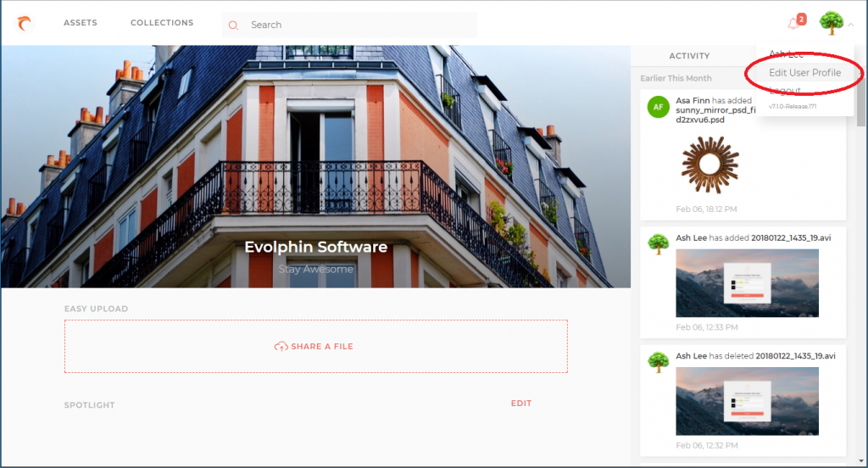The height and width of the screenshot is (468, 868).
Task: Click the cloud upload icon
Action: pyautogui.click(x=281, y=346)
